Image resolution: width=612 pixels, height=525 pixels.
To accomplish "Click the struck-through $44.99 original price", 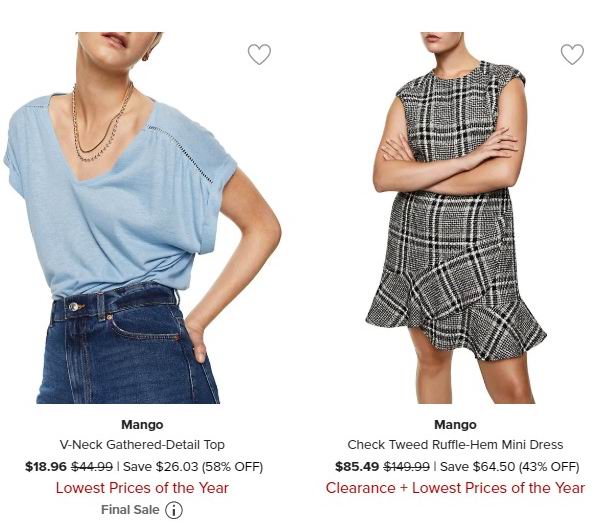I will click(92, 466).
